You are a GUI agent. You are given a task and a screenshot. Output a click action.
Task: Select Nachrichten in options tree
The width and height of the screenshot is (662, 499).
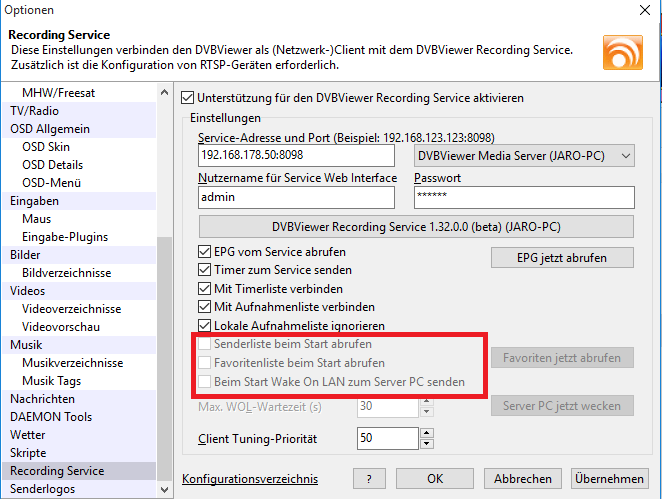(79, 399)
